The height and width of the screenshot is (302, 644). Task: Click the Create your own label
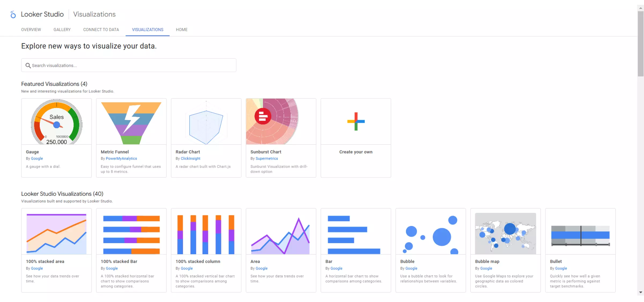pyautogui.click(x=356, y=152)
